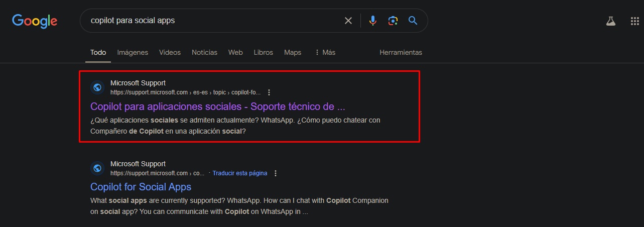The height and width of the screenshot is (227, 644).
Task: Open three-dot options beside 'Traducir esta página'
Action: point(275,173)
